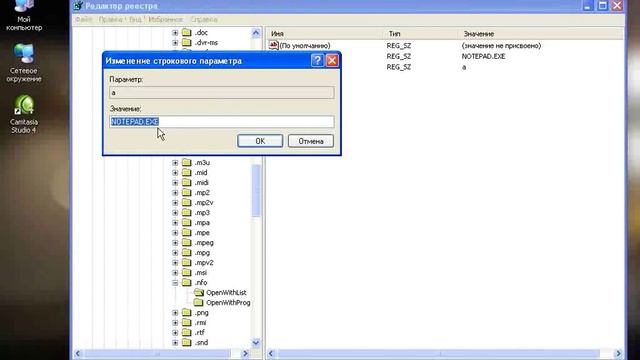Viewport: 640px width, 360px height.
Task: Open the Справка menu
Action: click(204, 19)
